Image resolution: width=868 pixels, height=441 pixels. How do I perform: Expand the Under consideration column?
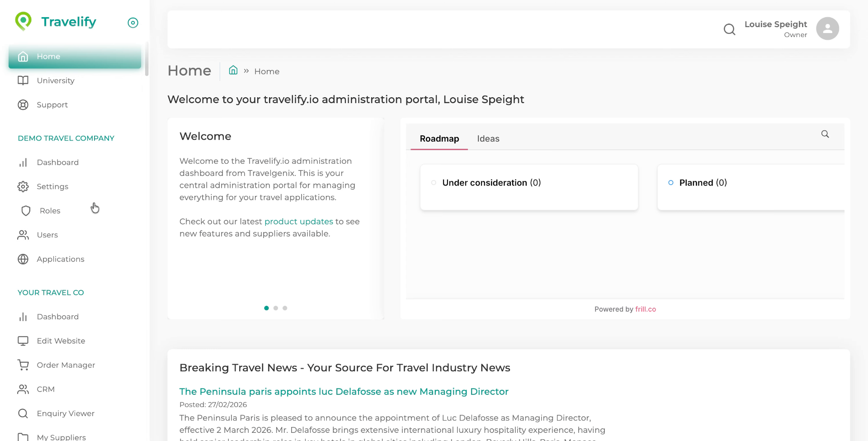491,183
